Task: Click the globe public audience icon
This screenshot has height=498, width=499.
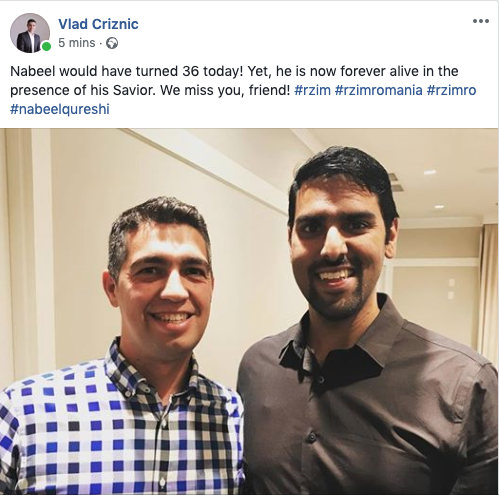Action: click(112, 43)
